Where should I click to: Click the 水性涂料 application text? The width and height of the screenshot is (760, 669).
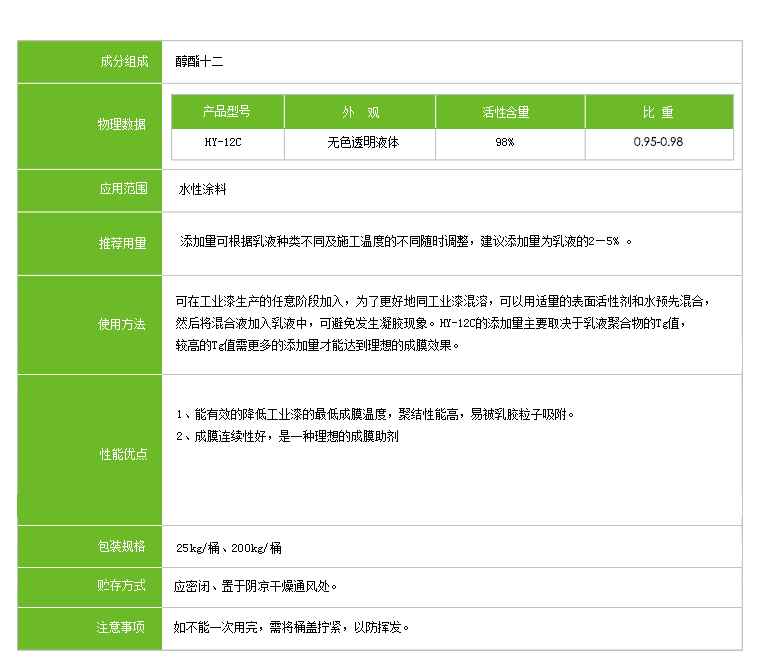coord(203,189)
